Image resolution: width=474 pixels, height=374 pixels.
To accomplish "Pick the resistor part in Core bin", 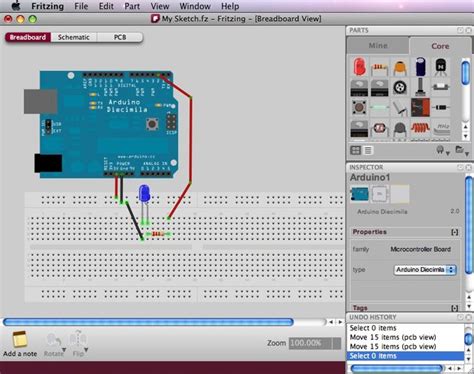I will [x=379, y=68].
